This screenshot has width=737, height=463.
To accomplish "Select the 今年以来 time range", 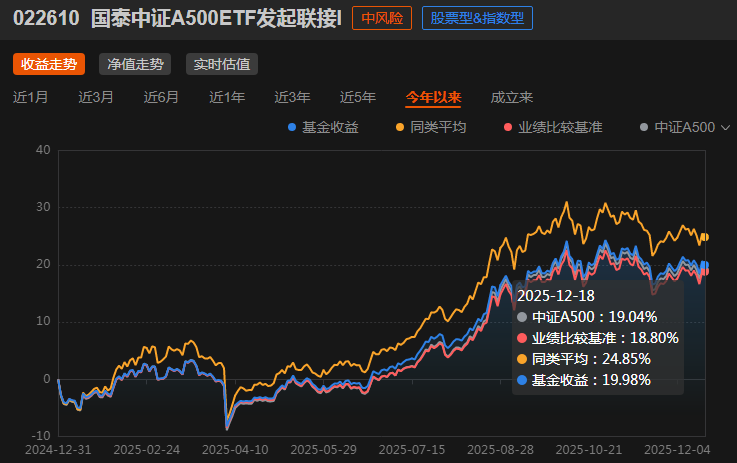I will pos(433,97).
